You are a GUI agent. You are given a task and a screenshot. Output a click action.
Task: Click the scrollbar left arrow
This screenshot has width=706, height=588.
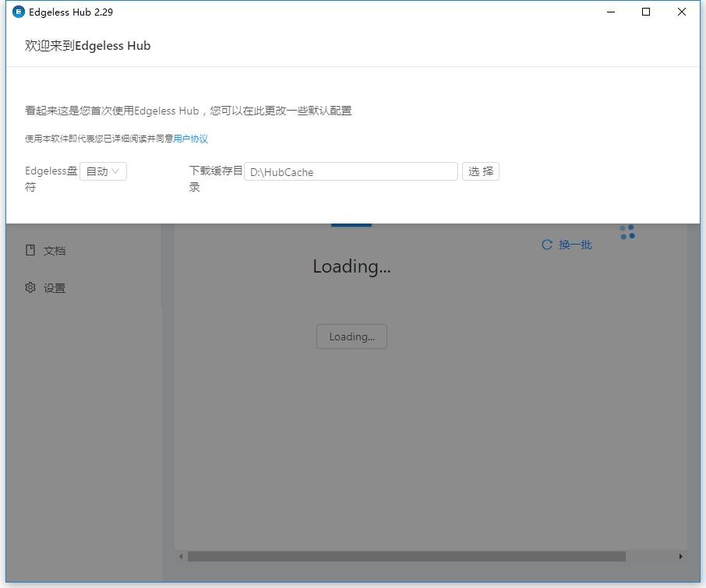181,557
